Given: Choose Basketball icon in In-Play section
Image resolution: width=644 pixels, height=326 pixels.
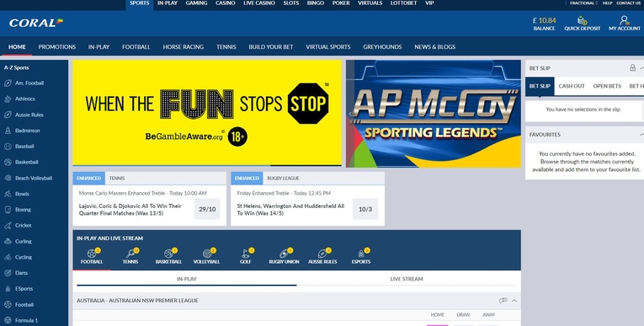Looking at the screenshot, I should click(x=168, y=254).
